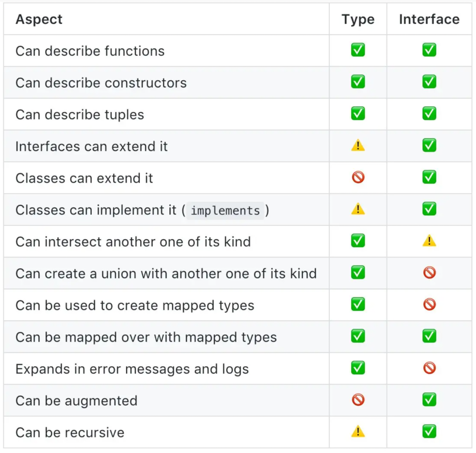
Task: Click the Type warning icon for Interfaces can extend
Action: point(358,146)
